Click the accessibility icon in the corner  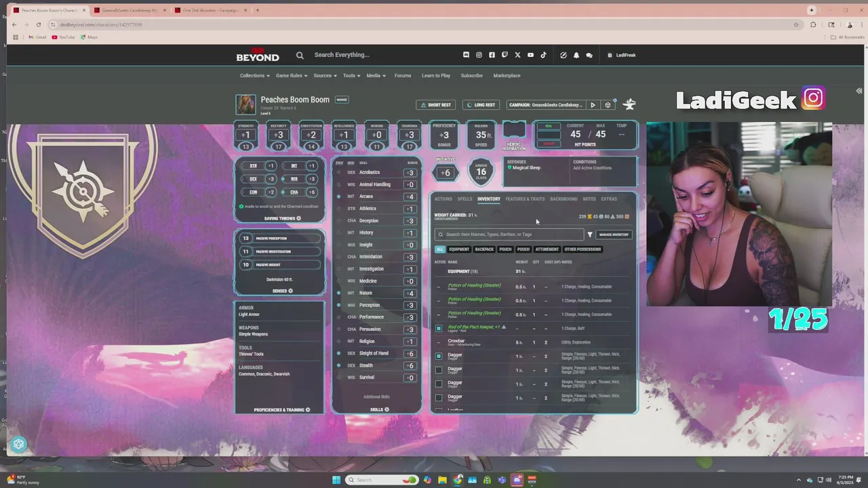[19, 444]
